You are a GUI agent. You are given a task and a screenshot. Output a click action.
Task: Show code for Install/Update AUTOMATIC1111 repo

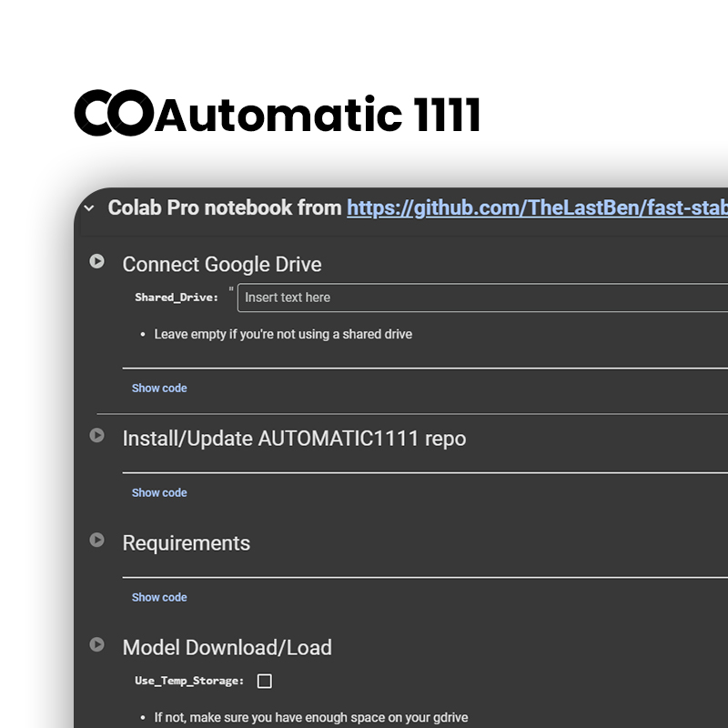(159, 492)
